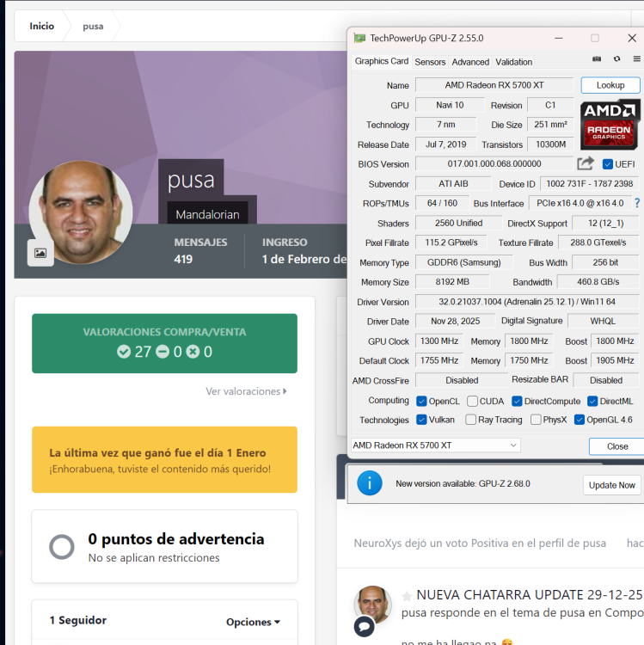The image size is (644, 645).
Task: Click the Name field AMD Radeon RX 5700 XT
Action: (494, 85)
